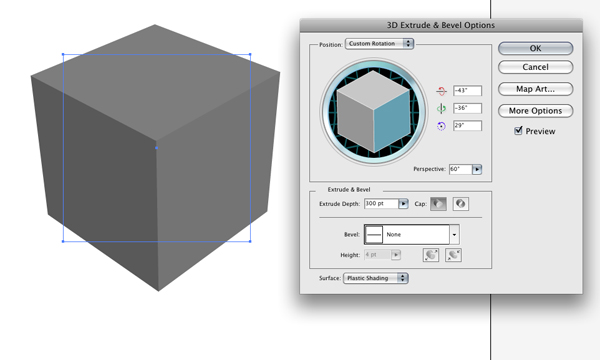Open the Perspective slider arrow

coord(477,169)
